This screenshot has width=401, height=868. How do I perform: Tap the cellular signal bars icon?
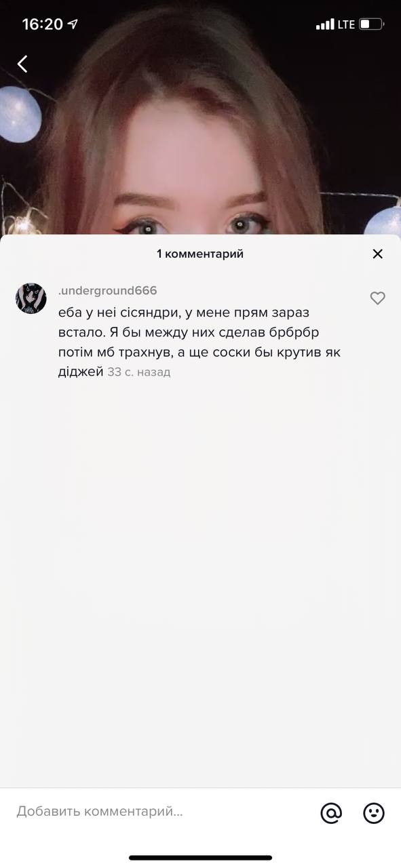(325, 24)
